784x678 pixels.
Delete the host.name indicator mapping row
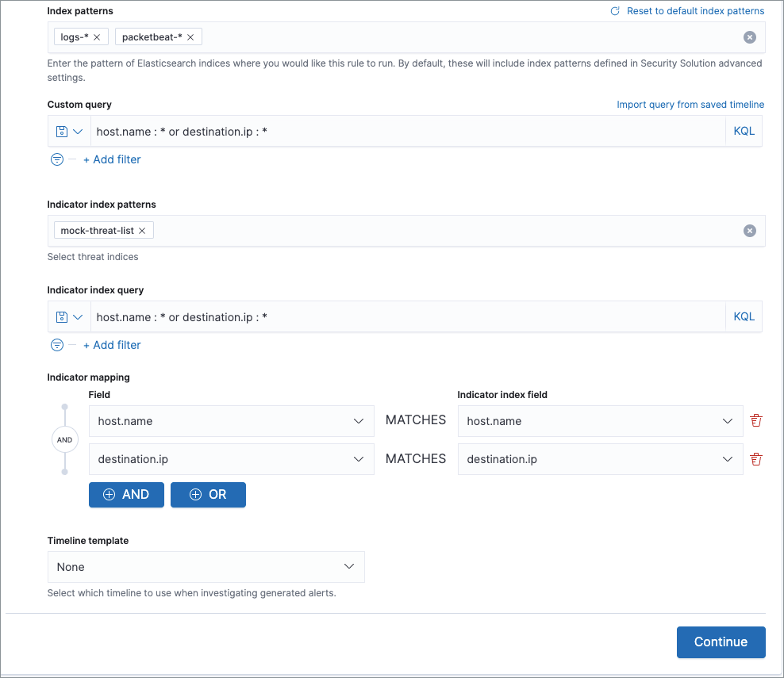(755, 421)
